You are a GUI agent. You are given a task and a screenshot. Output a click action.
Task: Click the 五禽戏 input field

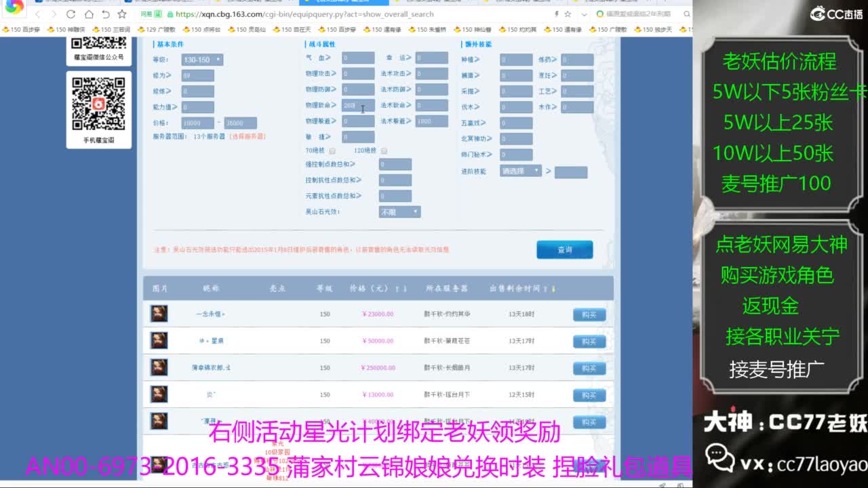tap(517, 123)
